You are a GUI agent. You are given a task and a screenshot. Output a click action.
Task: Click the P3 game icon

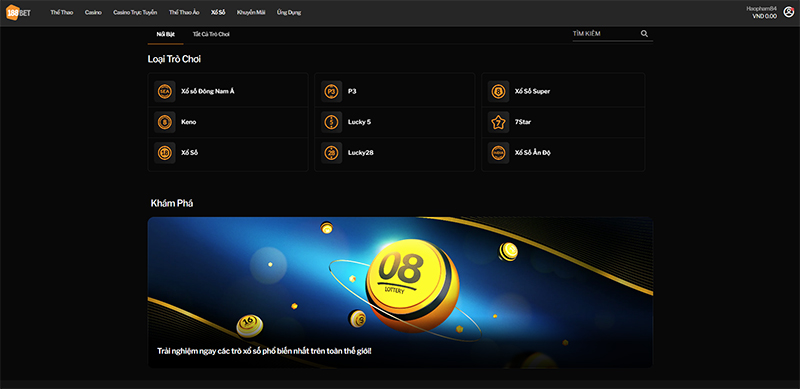pyautogui.click(x=332, y=91)
